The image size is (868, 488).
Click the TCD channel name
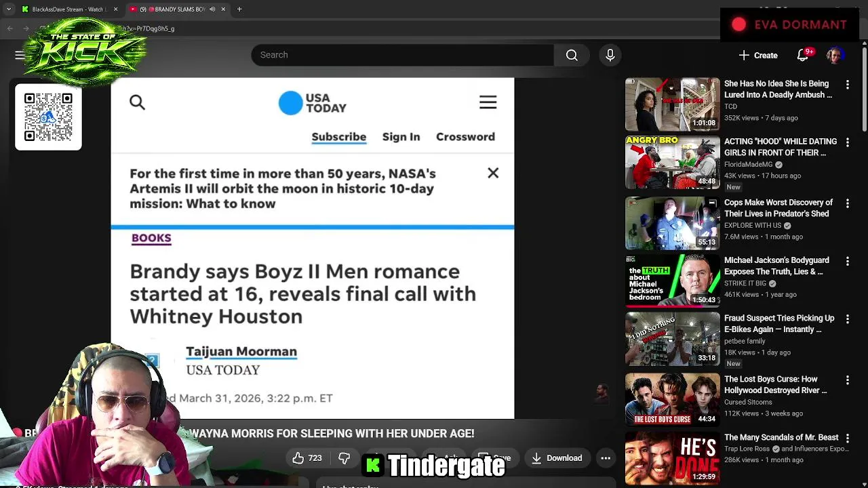tap(730, 106)
